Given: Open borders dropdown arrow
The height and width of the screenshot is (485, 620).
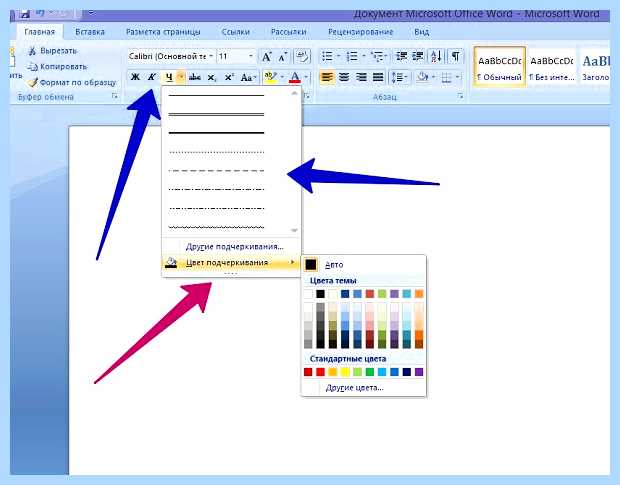Looking at the screenshot, I should pos(458,77).
